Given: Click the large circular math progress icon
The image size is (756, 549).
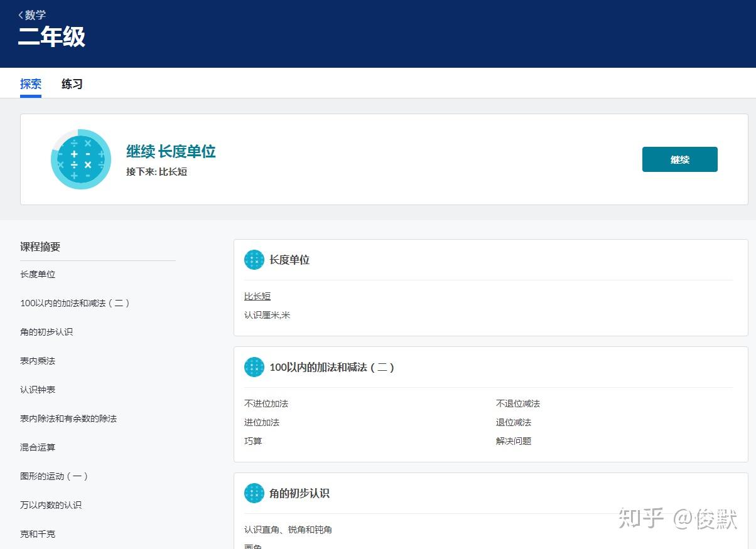Looking at the screenshot, I should pos(81,159).
